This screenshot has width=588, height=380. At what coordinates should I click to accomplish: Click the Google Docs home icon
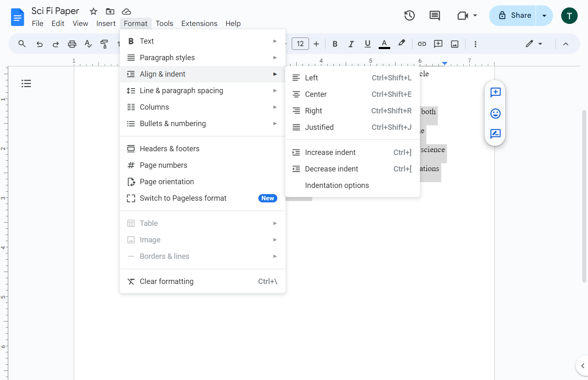[17, 17]
